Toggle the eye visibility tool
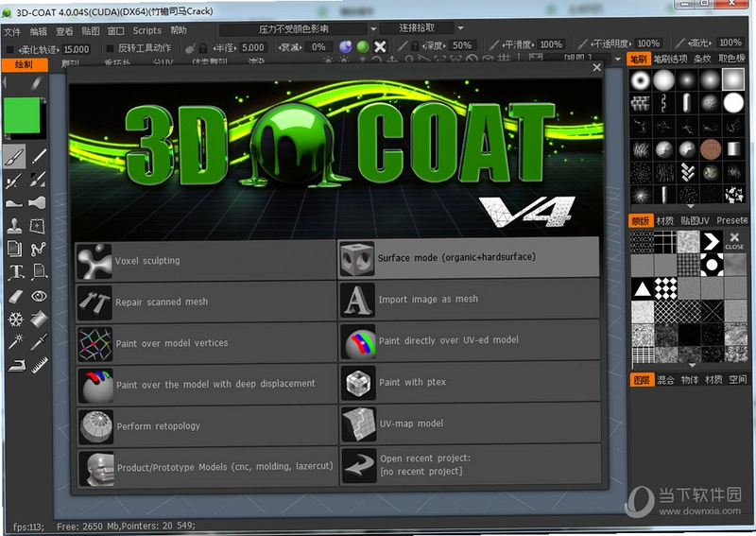Viewport: 756px width, 536px height. 39,296
